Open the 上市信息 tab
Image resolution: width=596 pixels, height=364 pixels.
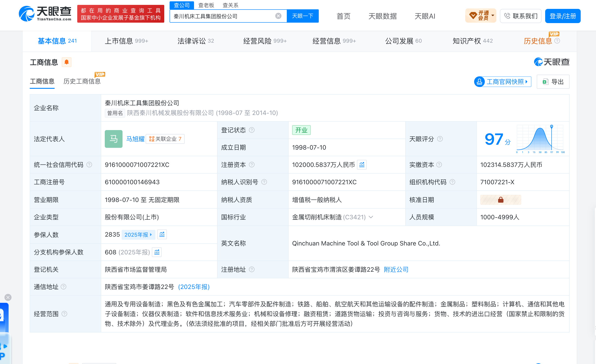tap(126, 41)
